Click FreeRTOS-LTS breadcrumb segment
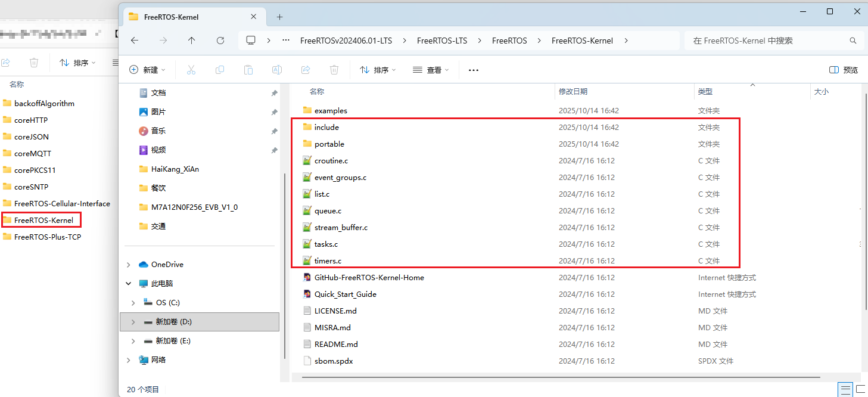This screenshot has height=397, width=868. tap(442, 41)
